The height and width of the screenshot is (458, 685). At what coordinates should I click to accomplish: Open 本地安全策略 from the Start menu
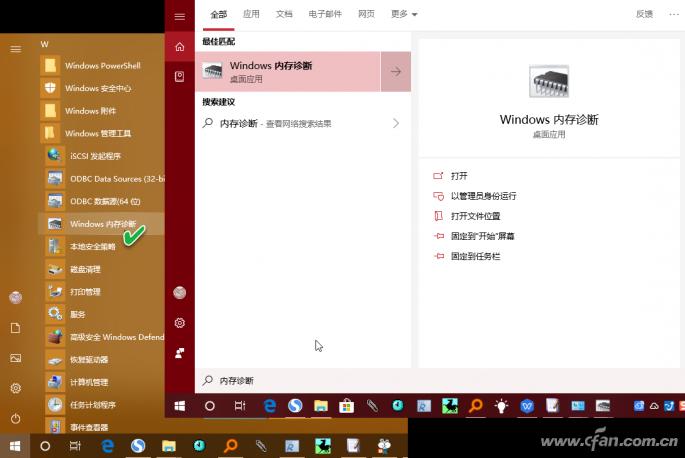[101, 246]
